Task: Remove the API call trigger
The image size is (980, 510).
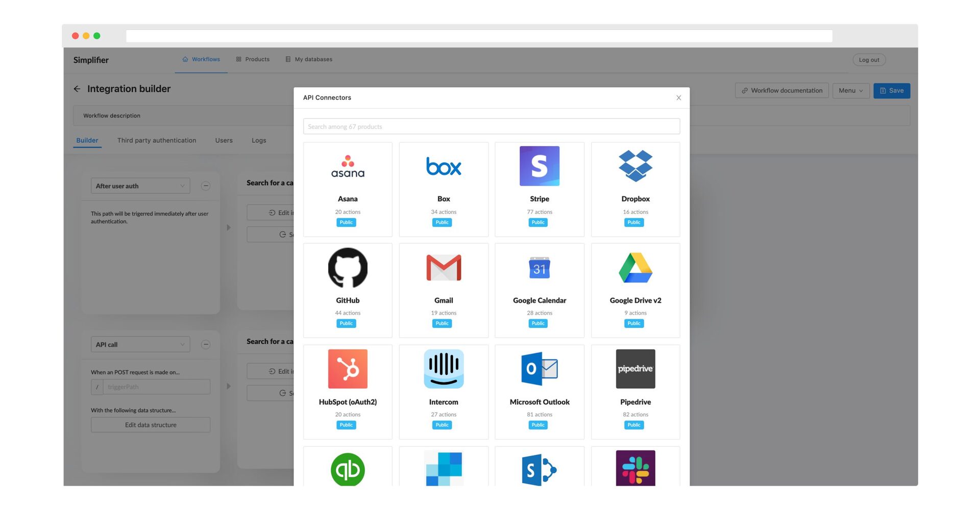Action: (206, 344)
